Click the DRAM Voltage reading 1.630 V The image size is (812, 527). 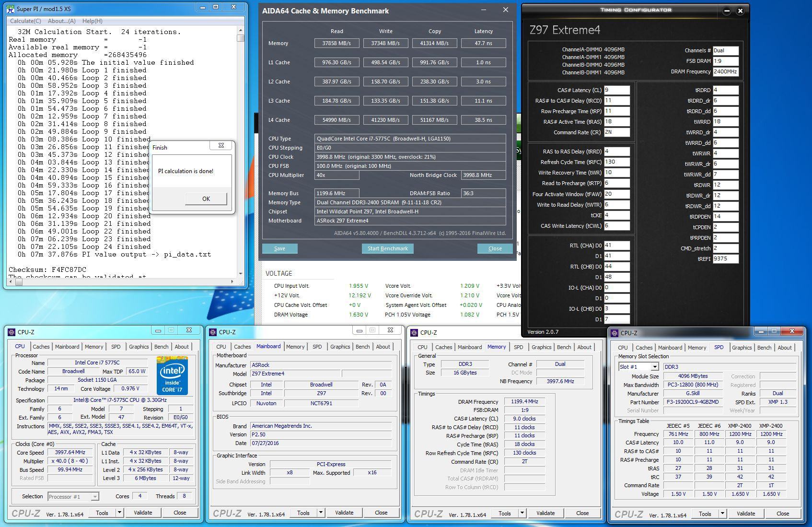(x=359, y=315)
